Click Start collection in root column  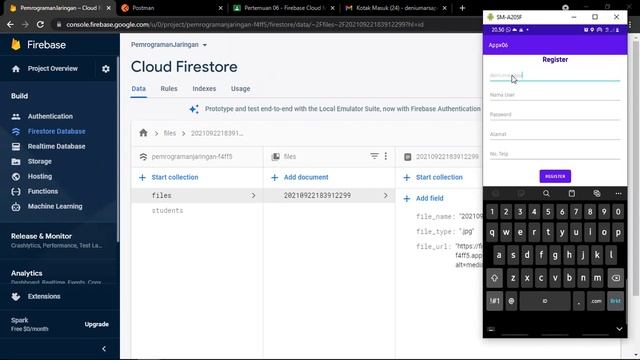[169, 177]
